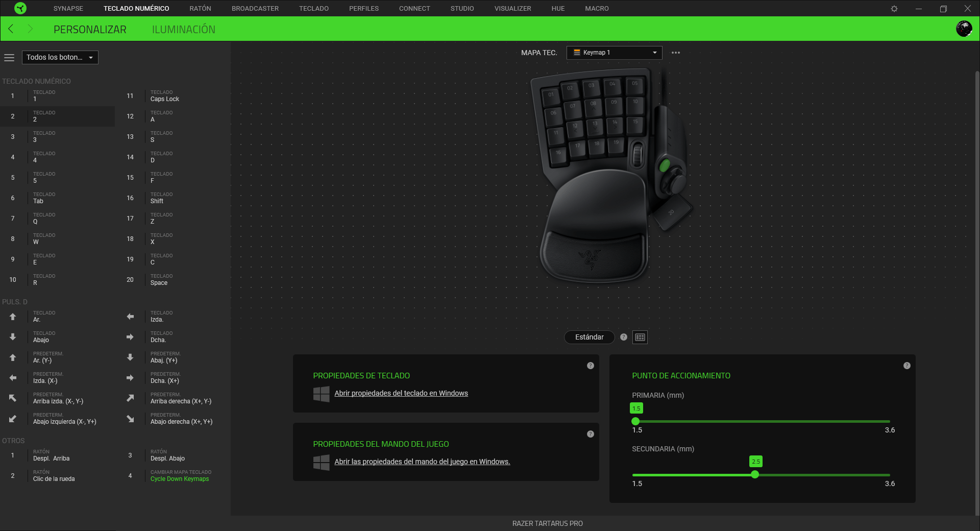Click help icon in Propiedades de teclado
The width and height of the screenshot is (980, 531).
click(x=591, y=366)
